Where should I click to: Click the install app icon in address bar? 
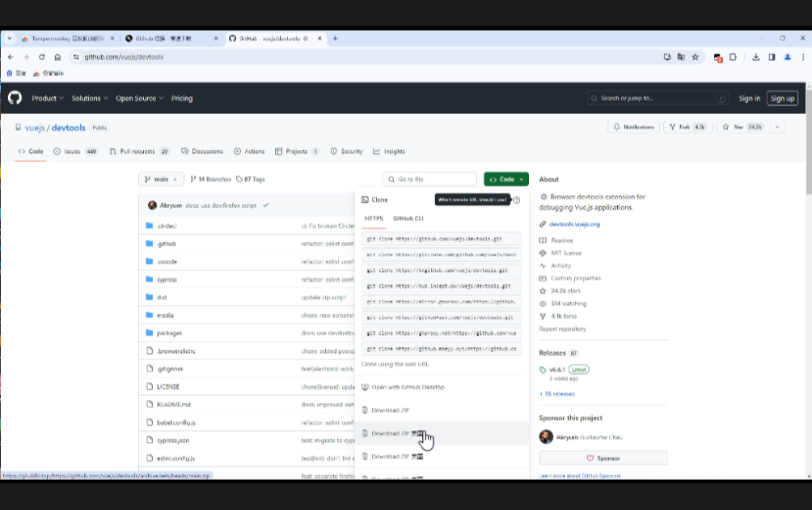667,57
